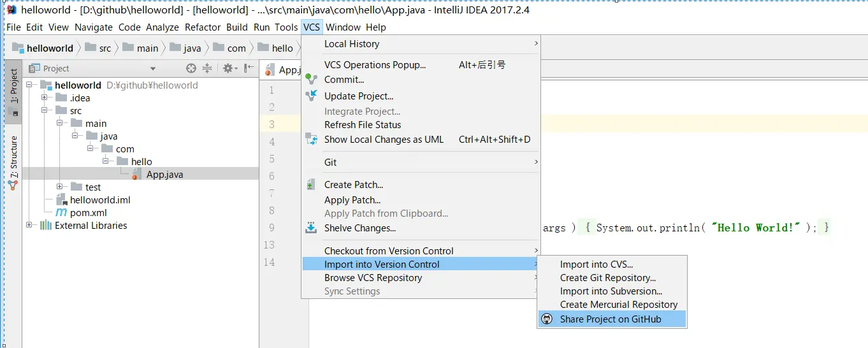Select Refresh File Status
This screenshot has height=348, width=868.
click(x=421, y=125)
